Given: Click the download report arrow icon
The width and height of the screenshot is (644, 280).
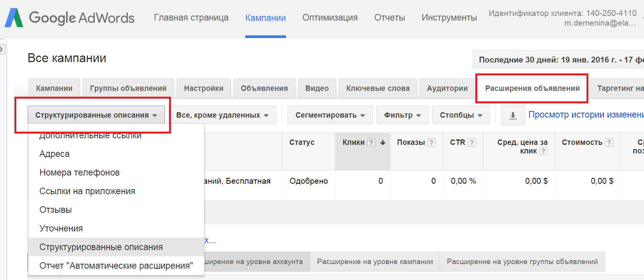Looking at the screenshot, I should click(x=513, y=115).
